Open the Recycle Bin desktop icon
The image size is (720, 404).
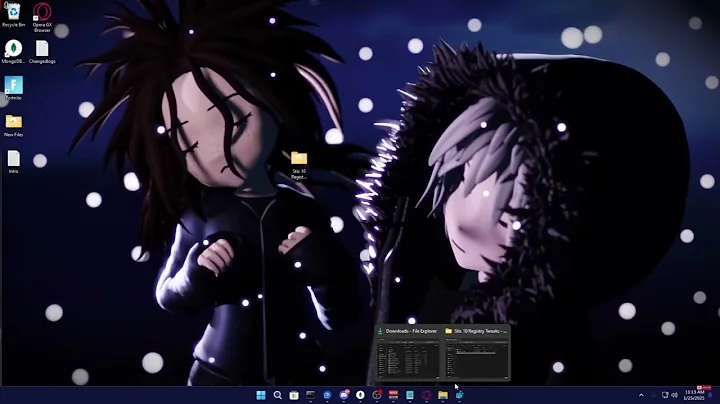point(13,15)
